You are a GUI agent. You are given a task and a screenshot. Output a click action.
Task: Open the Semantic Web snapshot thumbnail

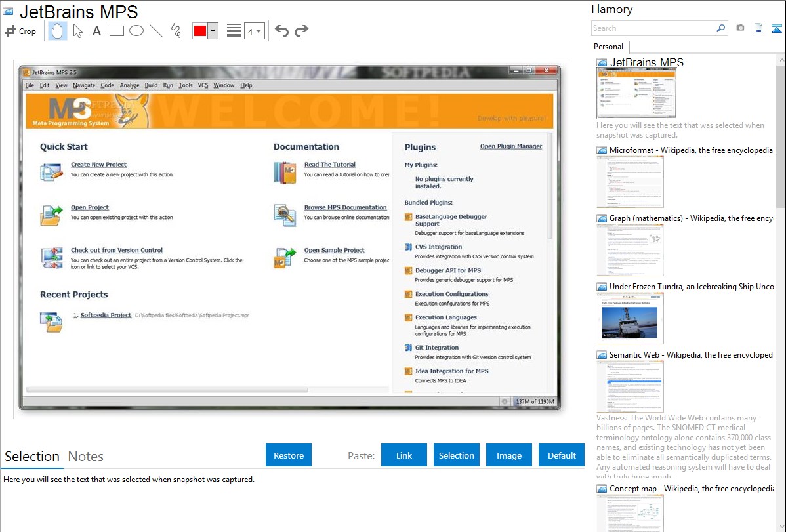pos(630,386)
